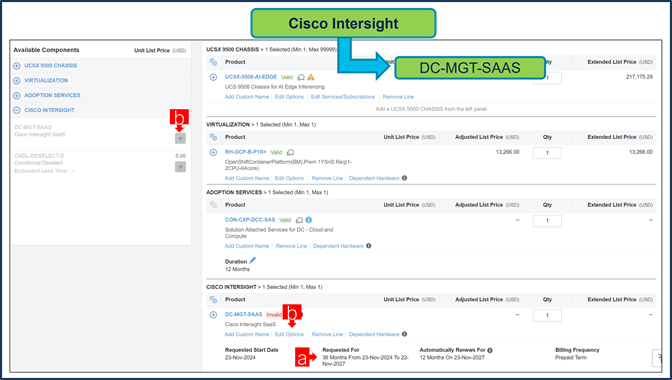This screenshot has height=380, width=672.
Task: Open CON-CXP-DCC-SAS product link
Action: point(250,220)
